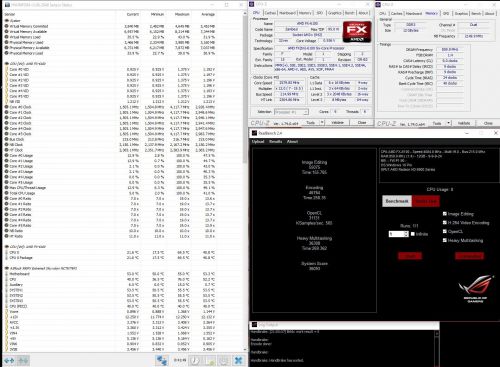Click Close in the CPU-Z processor window
This screenshot has height=367, width=500.
[362, 123]
